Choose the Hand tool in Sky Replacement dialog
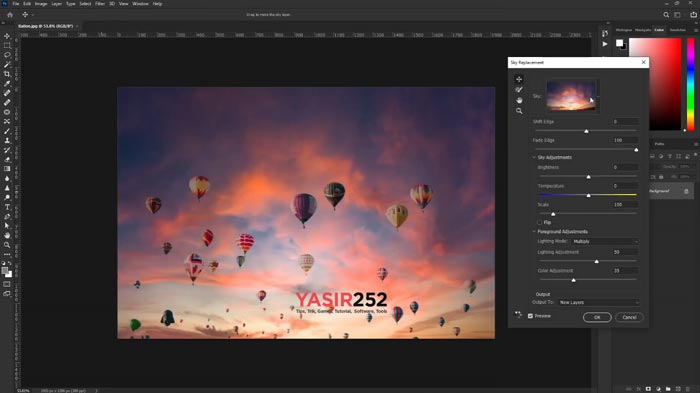The width and height of the screenshot is (700, 393). (x=519, y=100)
